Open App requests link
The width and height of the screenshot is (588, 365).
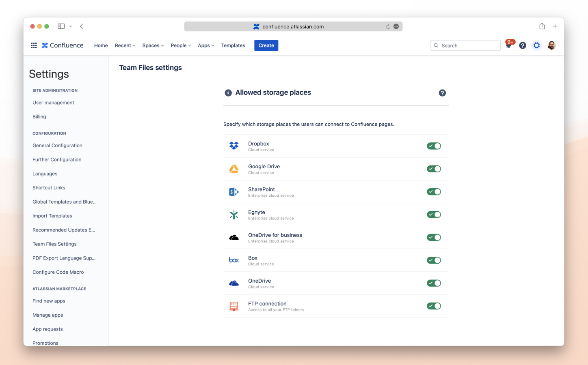(x=48, y=329)
